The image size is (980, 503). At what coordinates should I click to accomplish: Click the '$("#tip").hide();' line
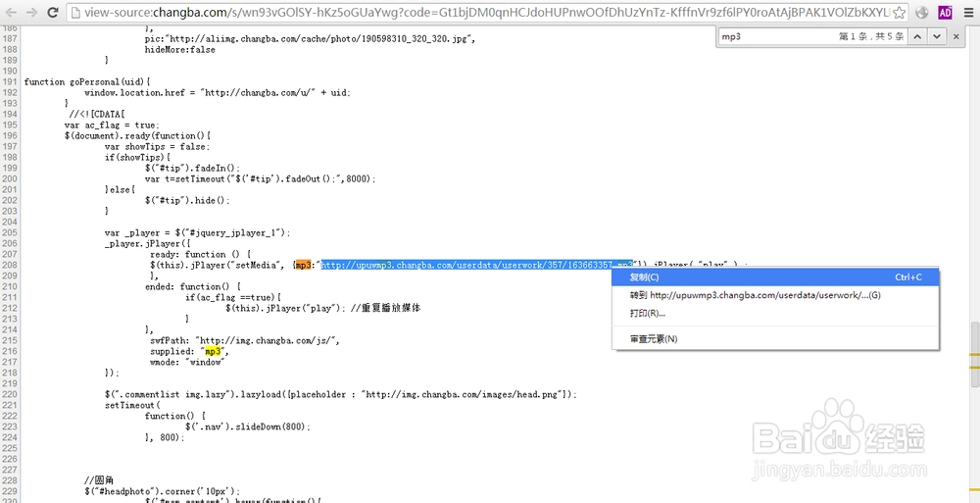(187, 201)
